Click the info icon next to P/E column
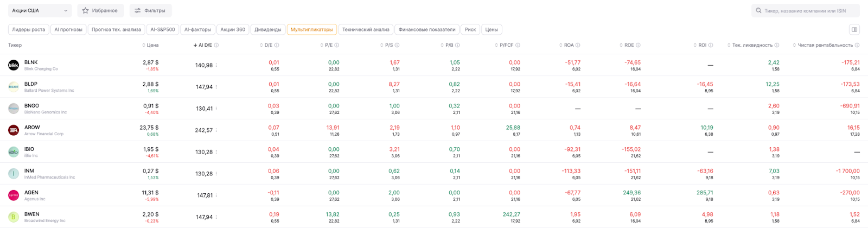 (337, 46)
